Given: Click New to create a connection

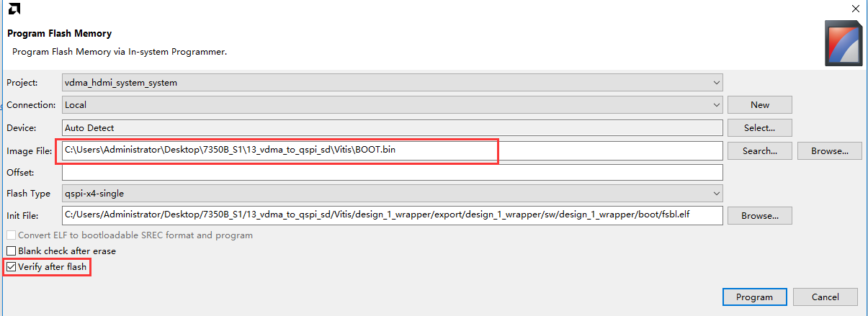Looking at the screenshot, I should point(760,105).
